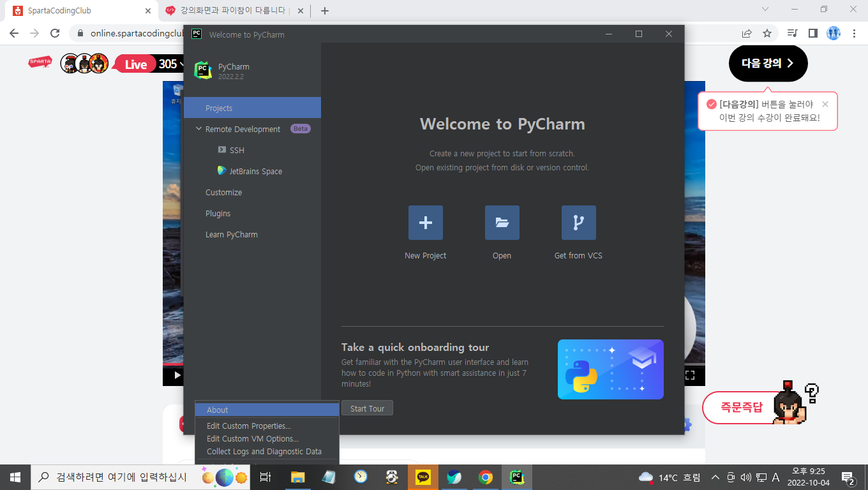Screen dimensions: 868x490
Task: Open a new Chrome tab
Action: coord(325,11)
